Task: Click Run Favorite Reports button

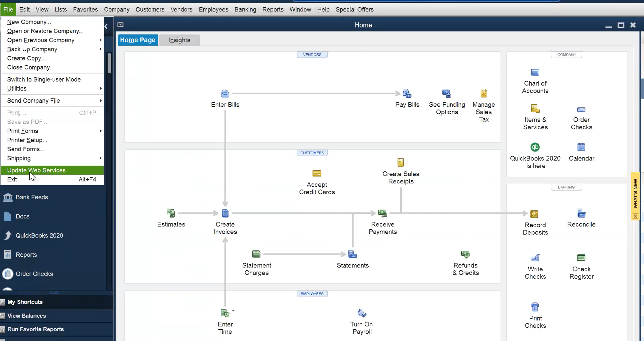Action: point(57,329)
